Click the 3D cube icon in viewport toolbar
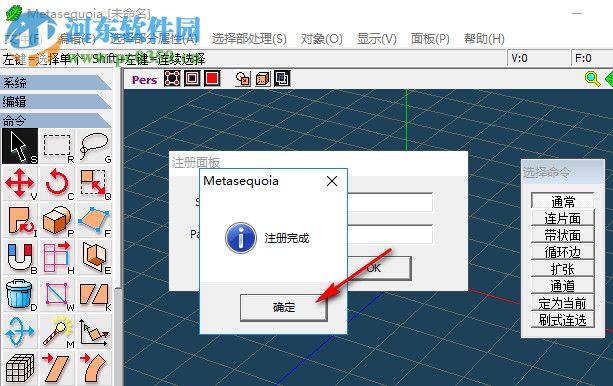This screenshot has height=386, width=613. (x=263, y=79)
